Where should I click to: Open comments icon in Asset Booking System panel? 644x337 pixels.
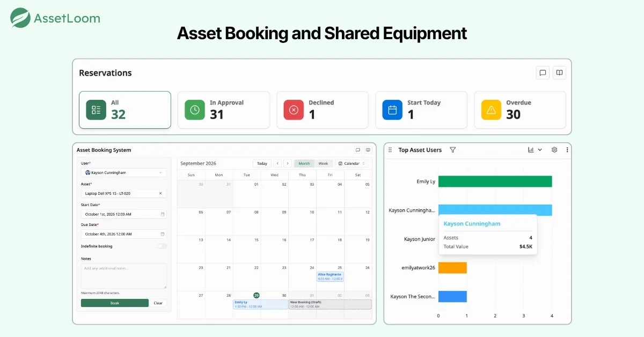[358, 150]
